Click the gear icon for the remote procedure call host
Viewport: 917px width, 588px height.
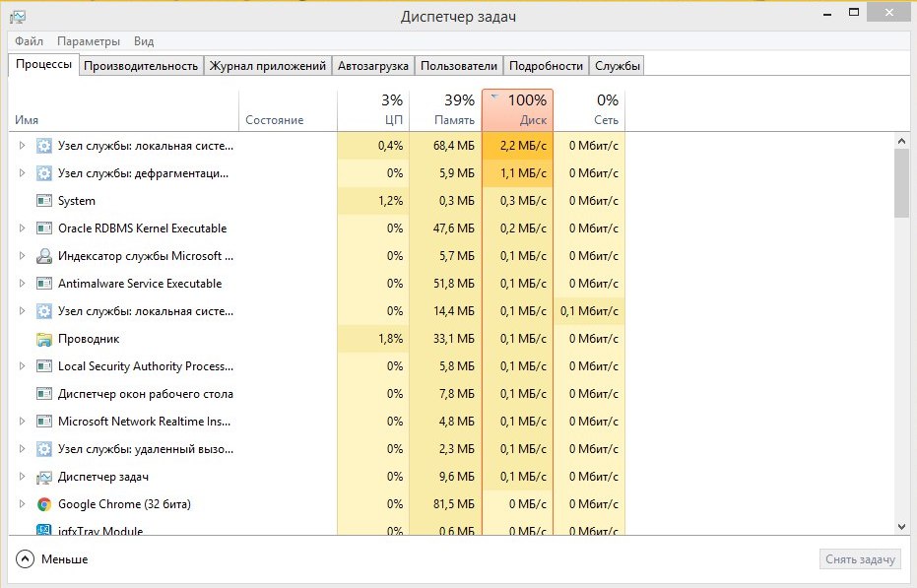tap(44, 449)
